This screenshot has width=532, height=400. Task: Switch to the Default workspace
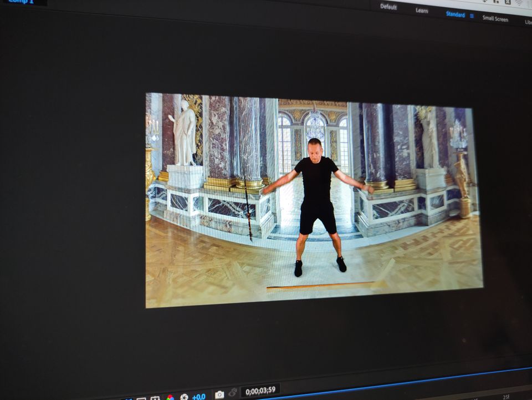click(388, 7)
